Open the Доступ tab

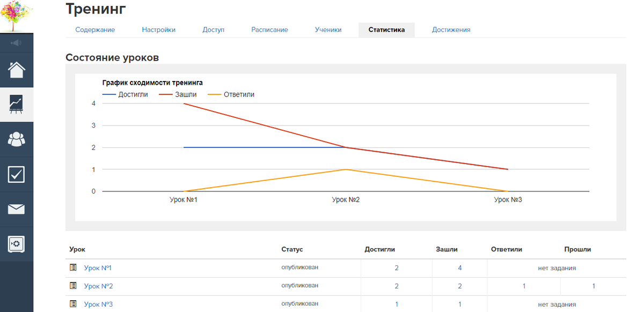[x=213, y=30]
